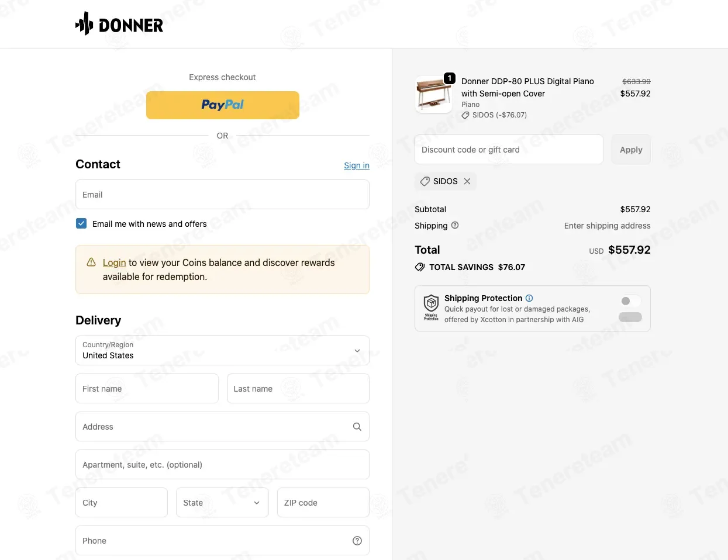The width and height of the screenshot is (728, 560).
Task: Click the tag icon beside Total Savings
Action: (x=420, y=267)
